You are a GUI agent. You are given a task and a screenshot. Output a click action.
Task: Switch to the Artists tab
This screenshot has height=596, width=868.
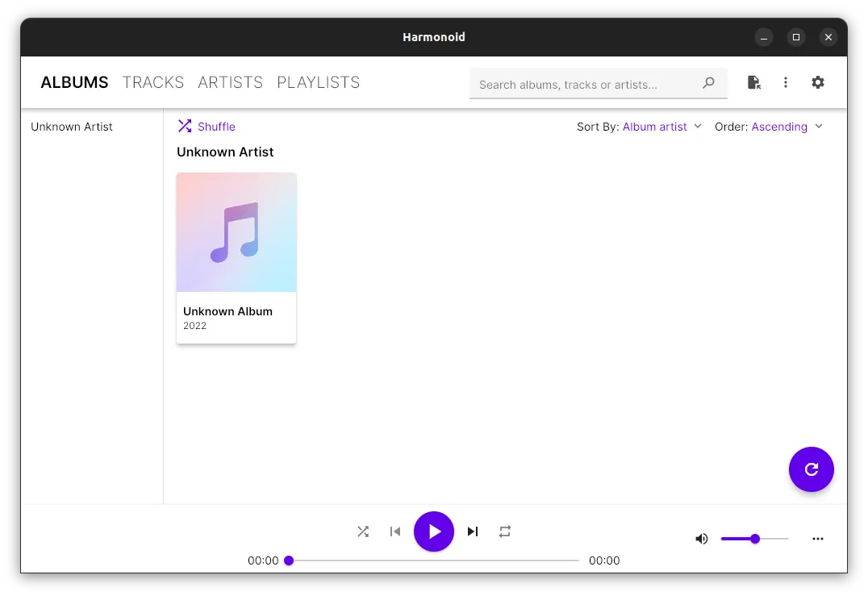[231, 82]
